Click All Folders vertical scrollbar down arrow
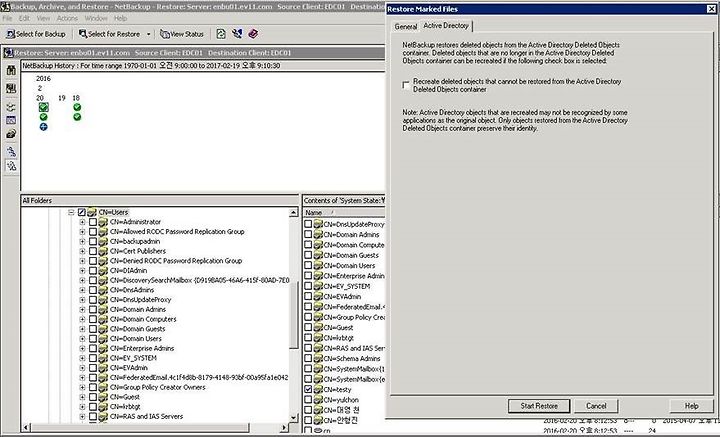The height and width of the screenshot is (437, 720). (x=294, y=417)
